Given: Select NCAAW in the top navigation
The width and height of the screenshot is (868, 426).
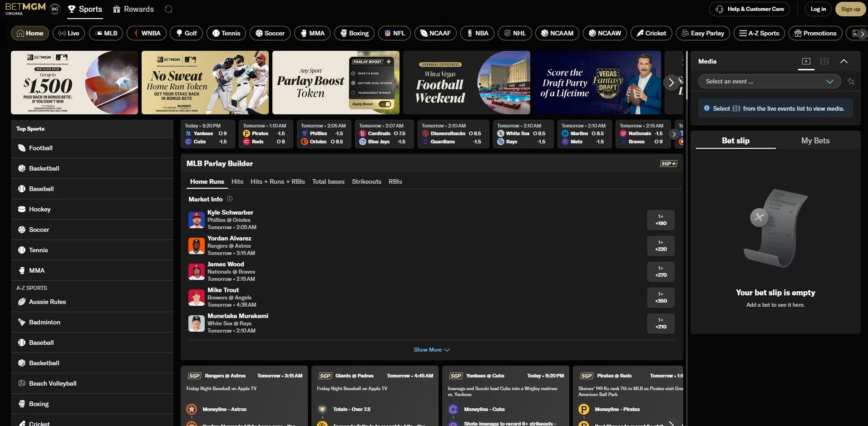Looking at the screenshot, I should (605, 33).
